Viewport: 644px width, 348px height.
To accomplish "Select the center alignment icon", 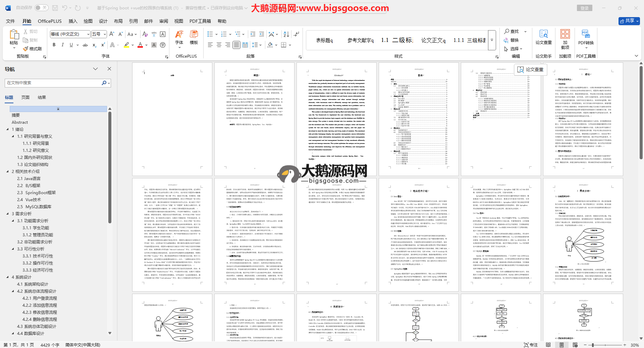I will coord(219,45).
